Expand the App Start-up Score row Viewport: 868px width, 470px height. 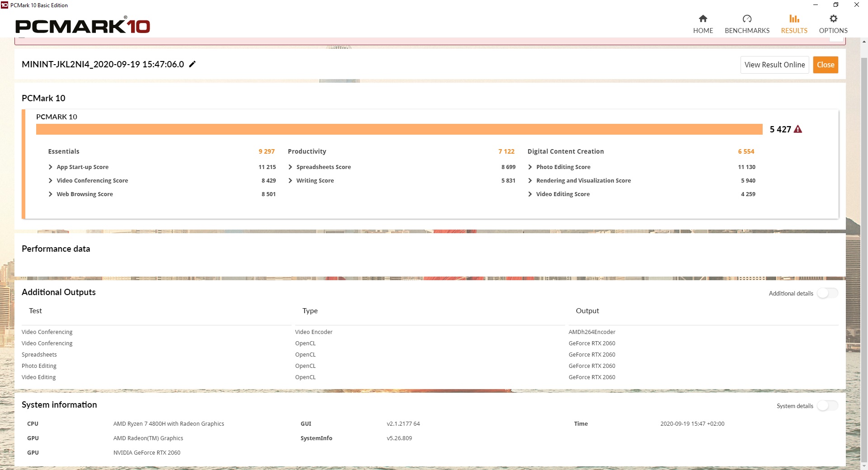(51, 167)
